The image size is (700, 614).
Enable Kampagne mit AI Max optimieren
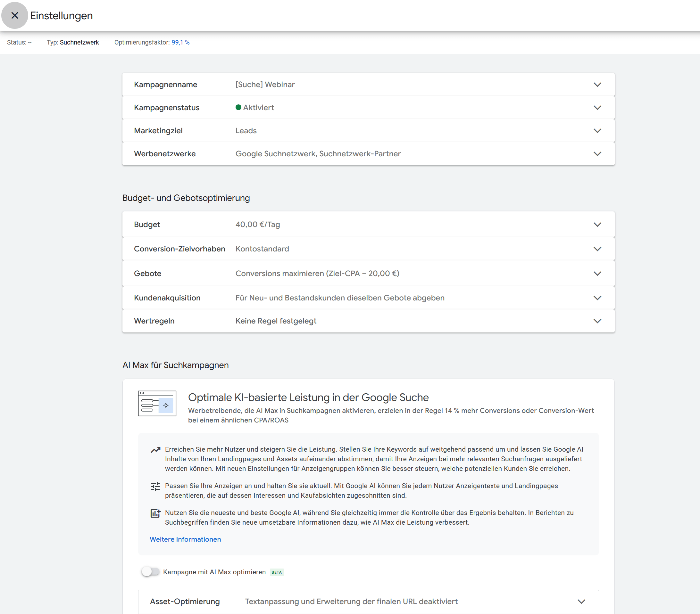150,571
